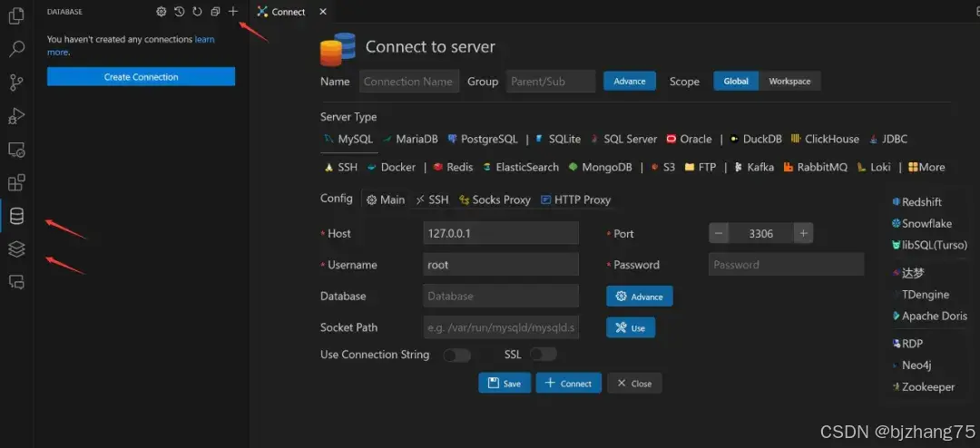Choose Apache Doris from More list
Viewport: 980px width, 448px height.
coord(930,317)
